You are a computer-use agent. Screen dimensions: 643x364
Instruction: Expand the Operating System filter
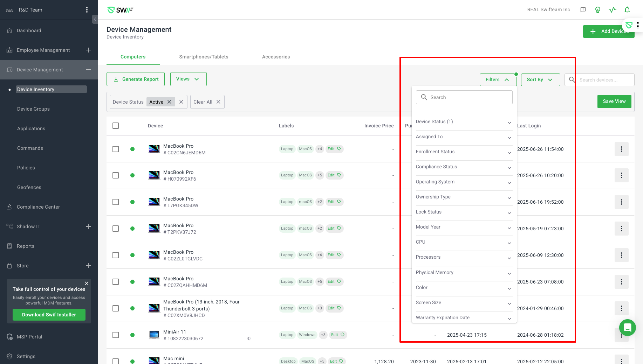tap(464, 182)
